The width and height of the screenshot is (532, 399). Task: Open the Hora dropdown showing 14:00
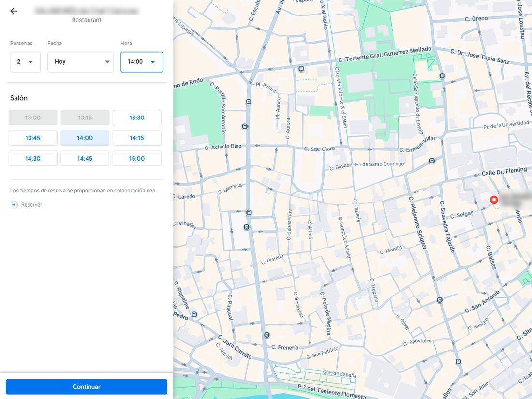click(x=142, y=62)
